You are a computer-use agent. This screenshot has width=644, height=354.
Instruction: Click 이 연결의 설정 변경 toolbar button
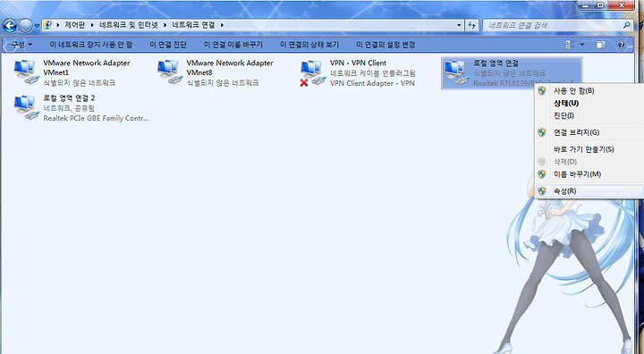(x=386, y=45)
